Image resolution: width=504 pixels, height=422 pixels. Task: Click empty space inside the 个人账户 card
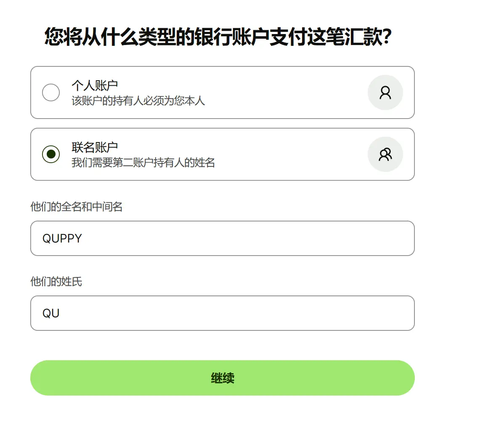pos(286,92)
